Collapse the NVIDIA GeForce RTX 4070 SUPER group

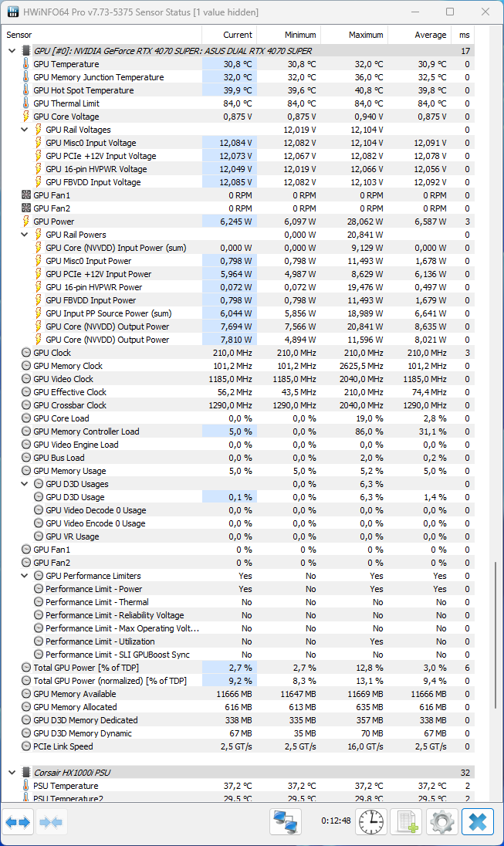[12, 51]
